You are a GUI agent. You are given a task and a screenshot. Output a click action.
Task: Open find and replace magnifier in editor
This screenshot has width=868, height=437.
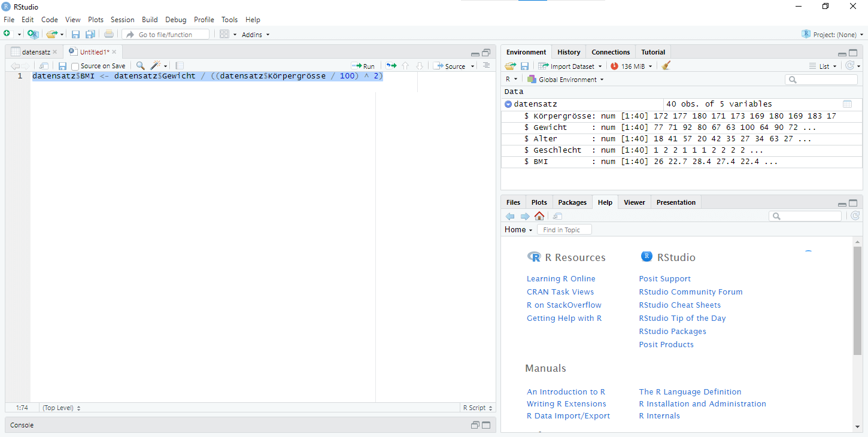pos(140,66)
